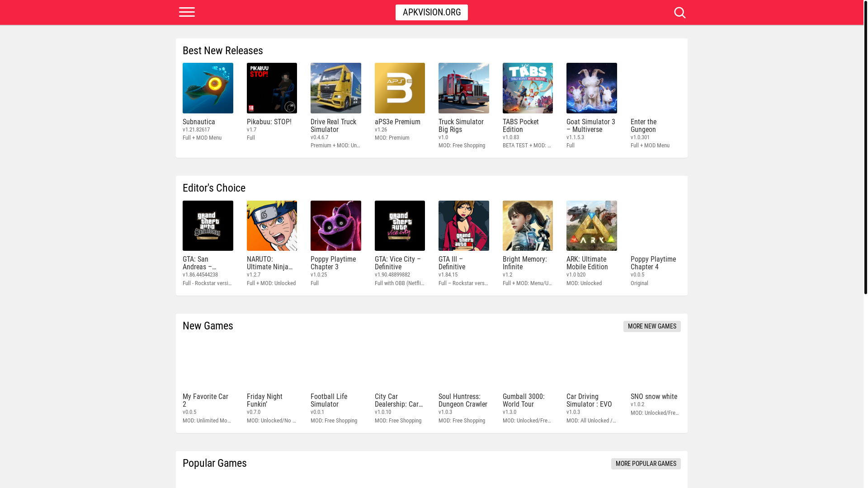The height and width of the screenshot is (488, 868).
Task: Open Poppy Playtime Chapter 4 title
Action: tap(653, 263)
